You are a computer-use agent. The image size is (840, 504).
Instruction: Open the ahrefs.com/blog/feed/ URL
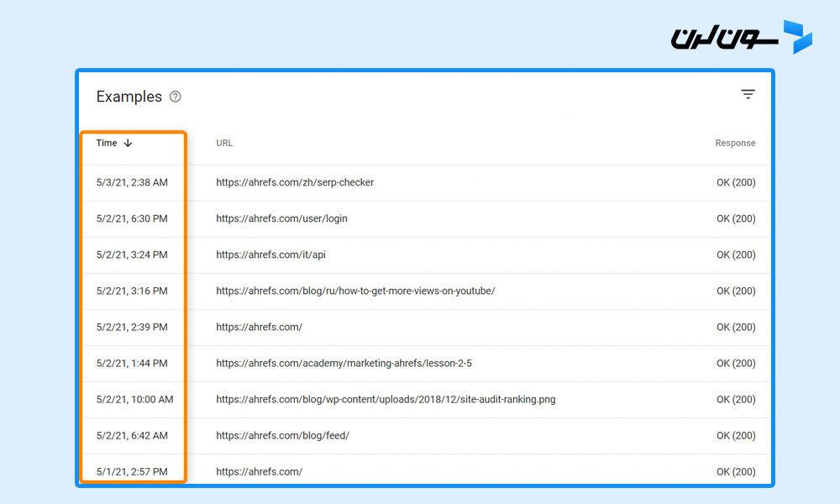click(x=282, y=435)
